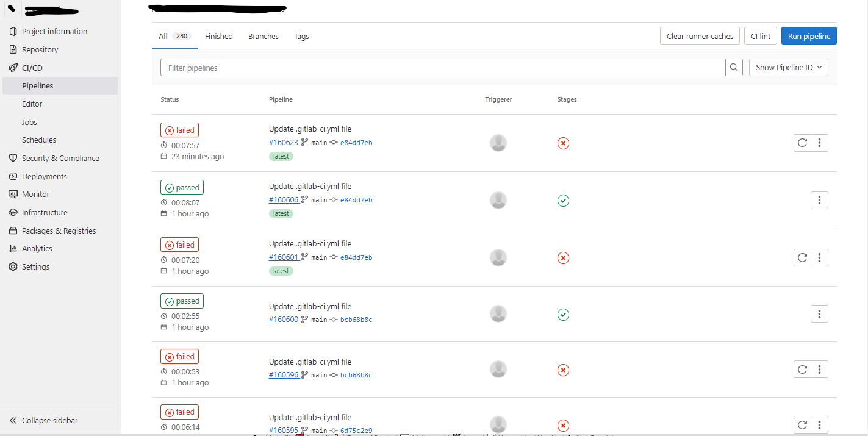The width and height of the screenshot is (868, 436).
Task: Click the Deployments sidebar icon
Action: point(13,176)
